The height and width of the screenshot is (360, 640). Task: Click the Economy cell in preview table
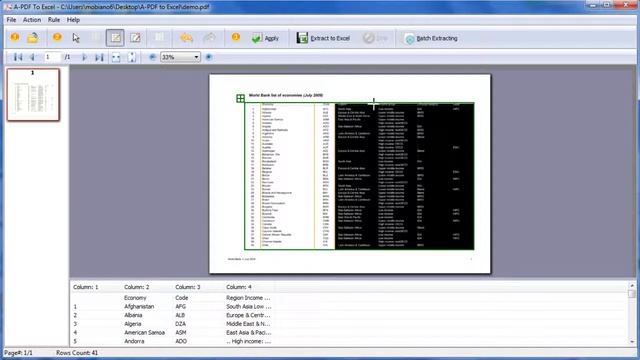[x=135, y=298]
